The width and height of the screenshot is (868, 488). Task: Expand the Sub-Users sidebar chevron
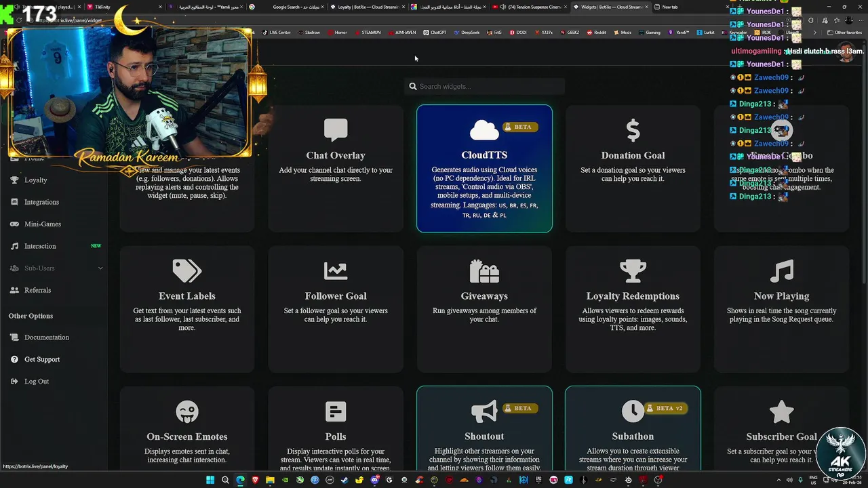[x=100, y=268]
